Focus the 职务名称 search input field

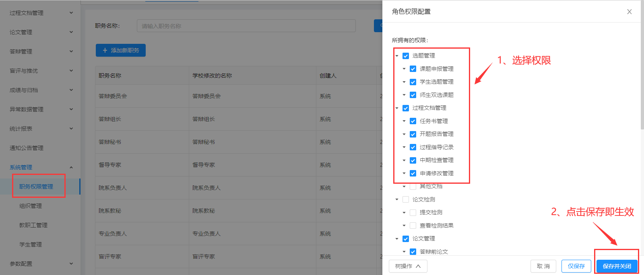246,26
